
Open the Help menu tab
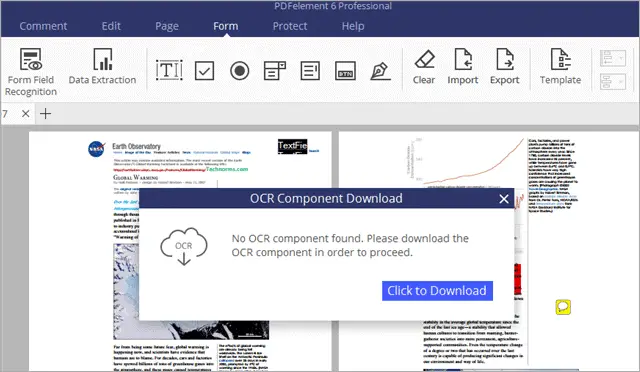pos(353,26)
